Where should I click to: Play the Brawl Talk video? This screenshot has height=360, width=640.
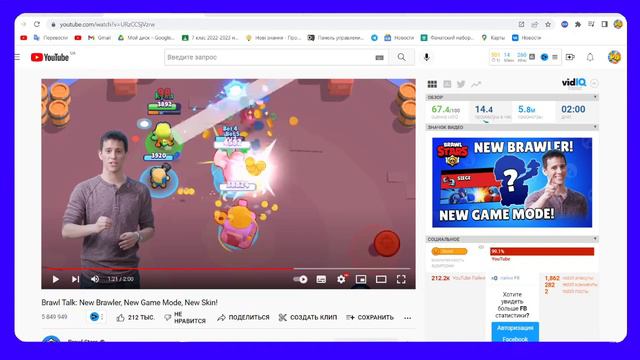coord(56,279)
